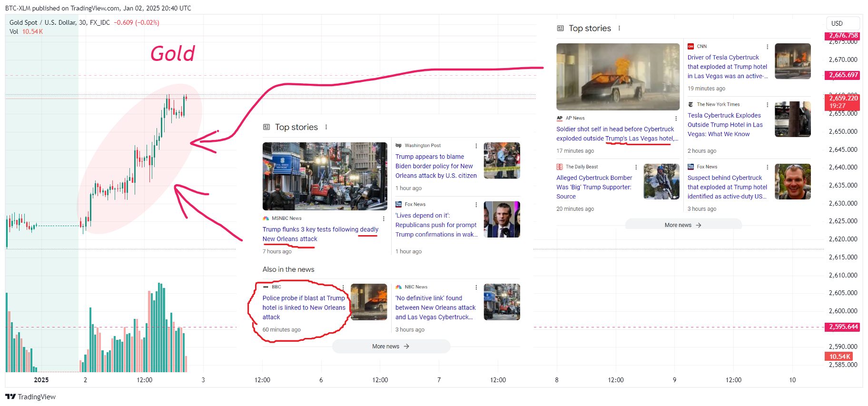Open options menu beside middle Top stories heading
The height and width of the screenshot is (406, 868).
pos(326,127)
